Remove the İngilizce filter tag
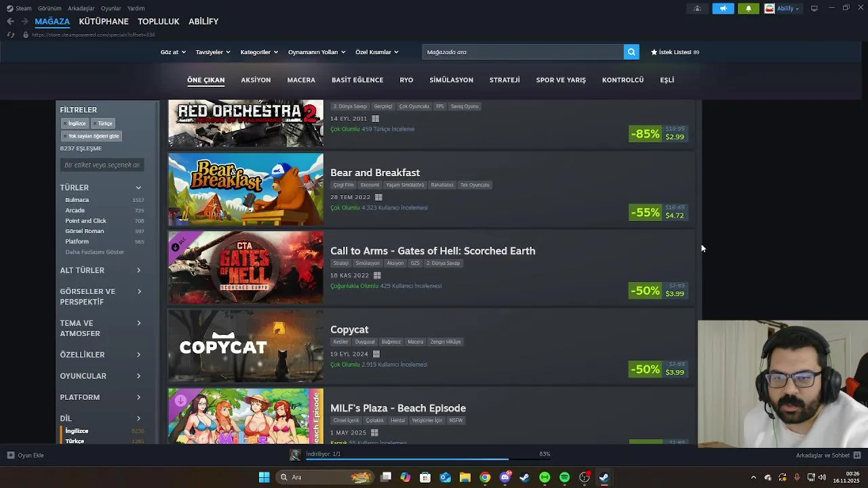Viewport: 868px width, 488px height. click(x=65, y=123)
